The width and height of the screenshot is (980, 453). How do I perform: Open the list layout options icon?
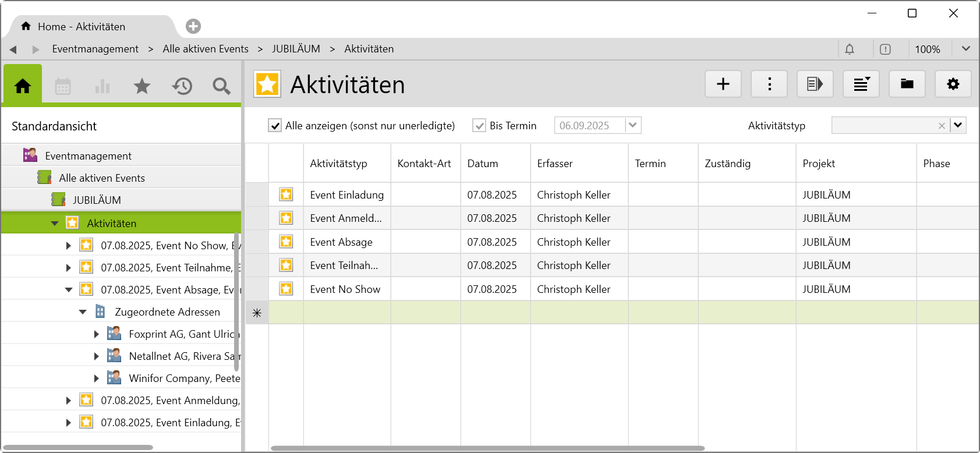pyautogui.click(x=861, y=84)
